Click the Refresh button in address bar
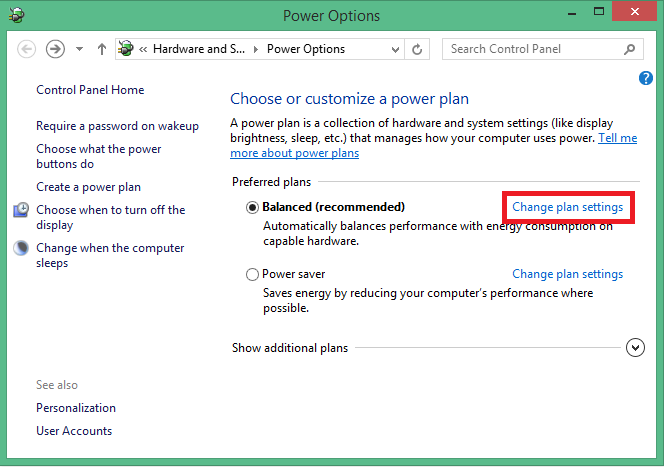This screenshot has height=467, width=664. pyautogui.click(x=418, y=49)
